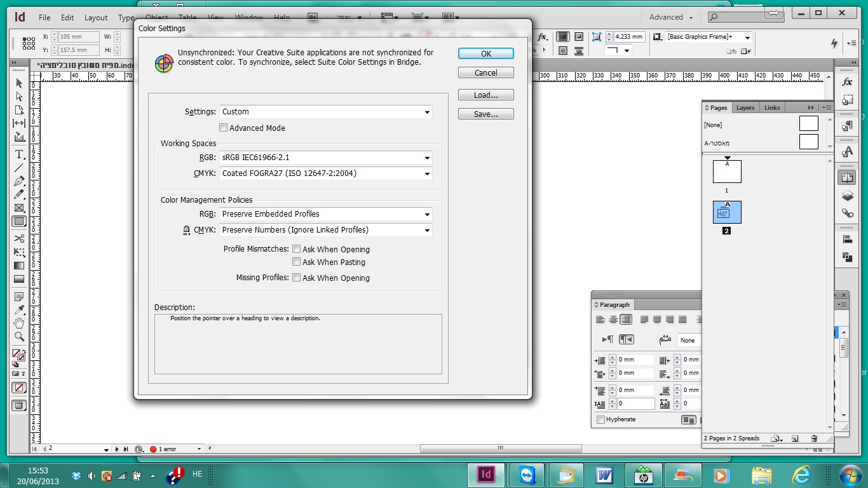
Task: Delete selected pages with trash icon
Action: coord(813,438)
